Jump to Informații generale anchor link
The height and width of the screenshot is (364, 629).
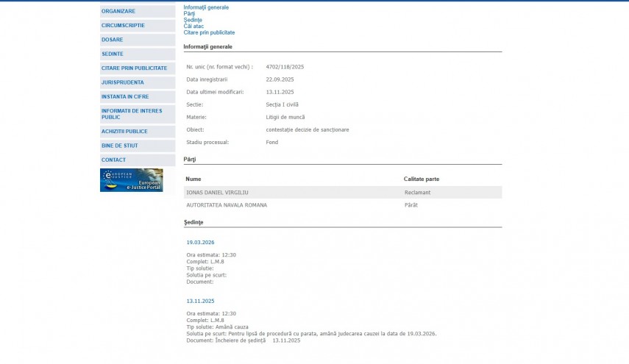206,7
